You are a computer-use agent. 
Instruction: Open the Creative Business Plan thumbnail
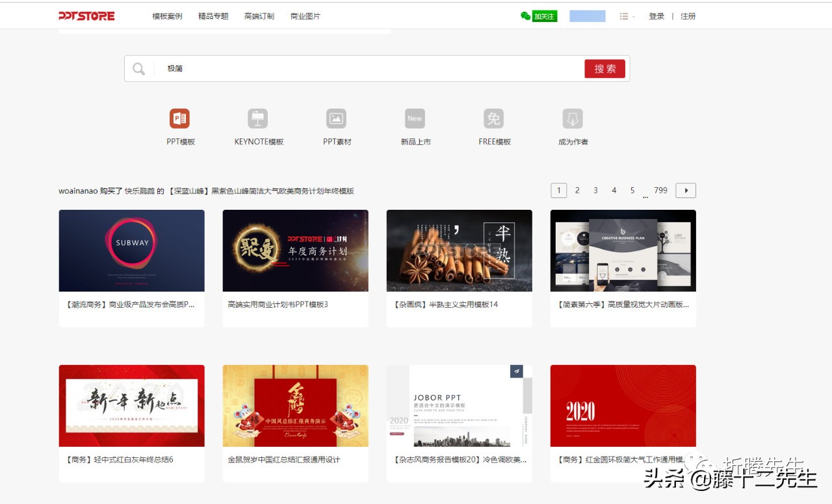click(623, 251)
